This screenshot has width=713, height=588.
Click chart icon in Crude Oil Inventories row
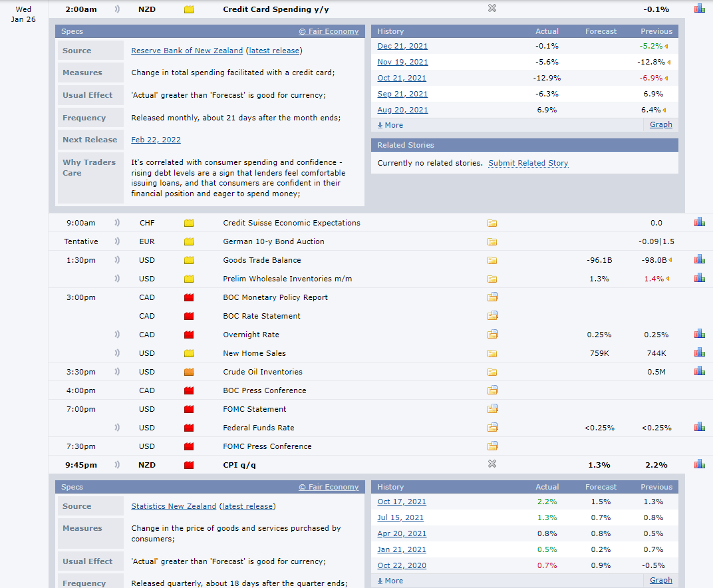699,371
